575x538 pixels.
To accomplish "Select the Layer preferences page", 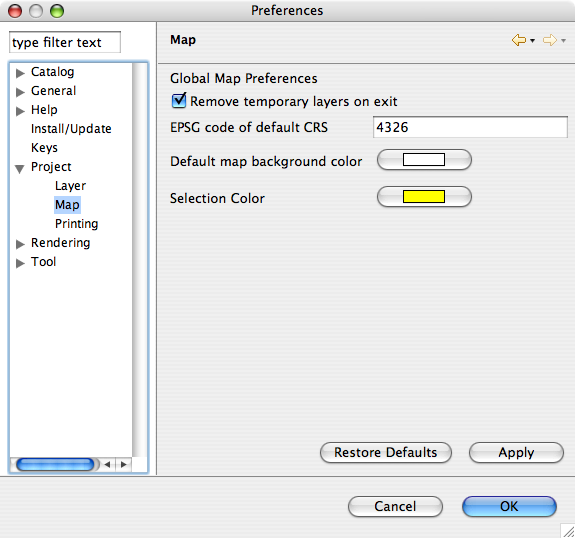I will (x=70, y=186).
